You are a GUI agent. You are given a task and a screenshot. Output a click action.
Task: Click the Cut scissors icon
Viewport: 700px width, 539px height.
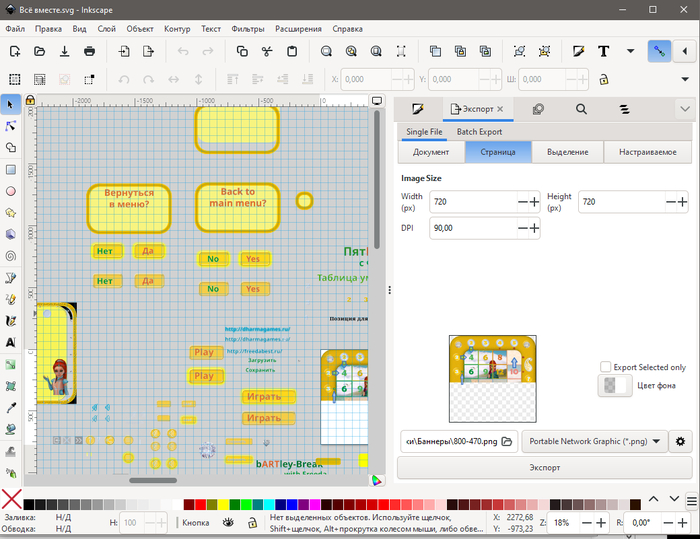267,51
